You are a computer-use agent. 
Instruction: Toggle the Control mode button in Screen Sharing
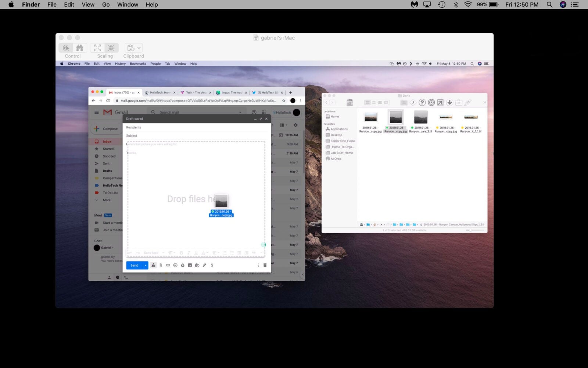click(x=66, y=48)
